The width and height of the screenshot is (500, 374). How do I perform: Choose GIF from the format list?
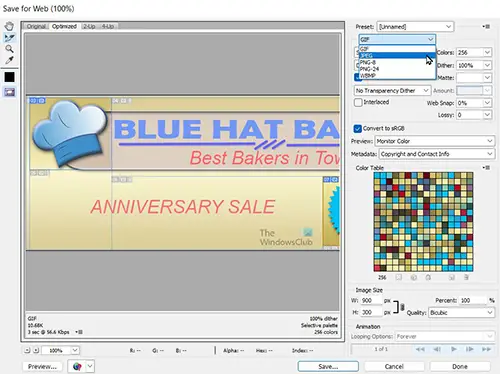[x=397, y=49]
